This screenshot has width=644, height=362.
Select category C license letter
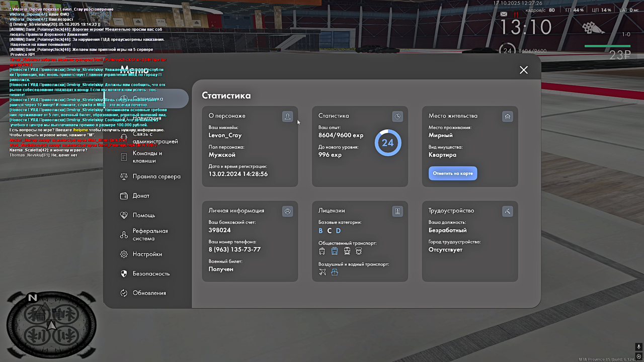click(330, 231)
